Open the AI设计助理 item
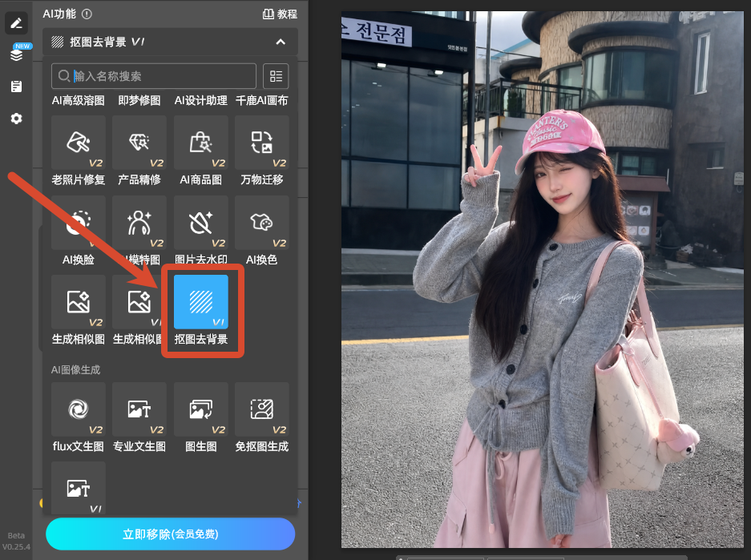Image resolution: width=751 pixels, height=560 pixels. pyautogui.click(x=200, y=100)
